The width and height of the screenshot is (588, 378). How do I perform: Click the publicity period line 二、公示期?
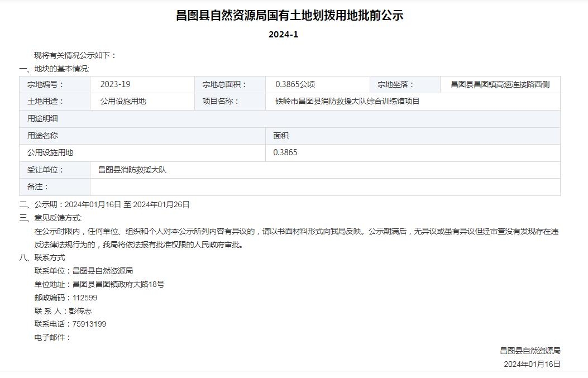[104, 204]
